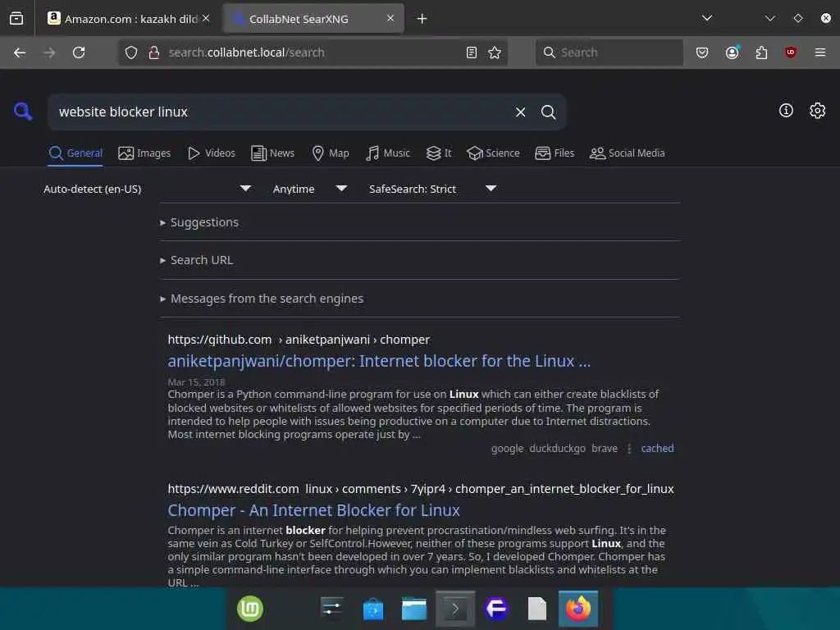Screen dimensions: 840x630
Task: Open SearXNG preferences gear icon
Action: [x=818, y=111]
